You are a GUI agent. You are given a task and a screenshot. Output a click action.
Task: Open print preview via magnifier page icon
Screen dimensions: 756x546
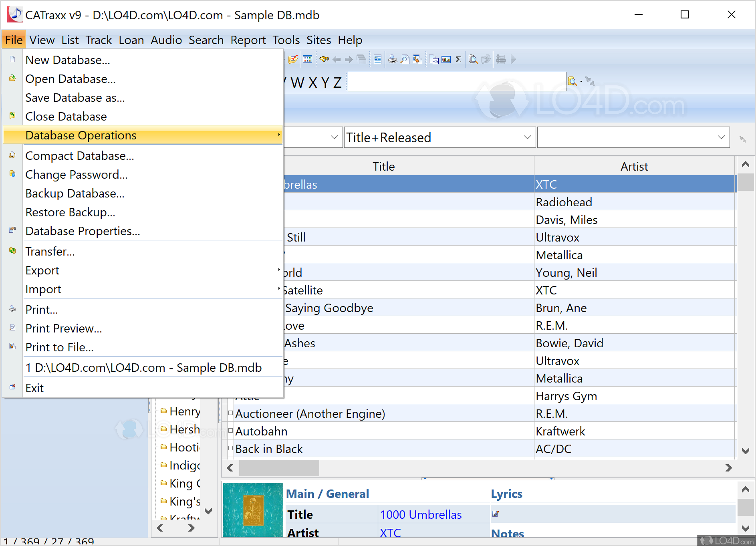click(405, 60)
